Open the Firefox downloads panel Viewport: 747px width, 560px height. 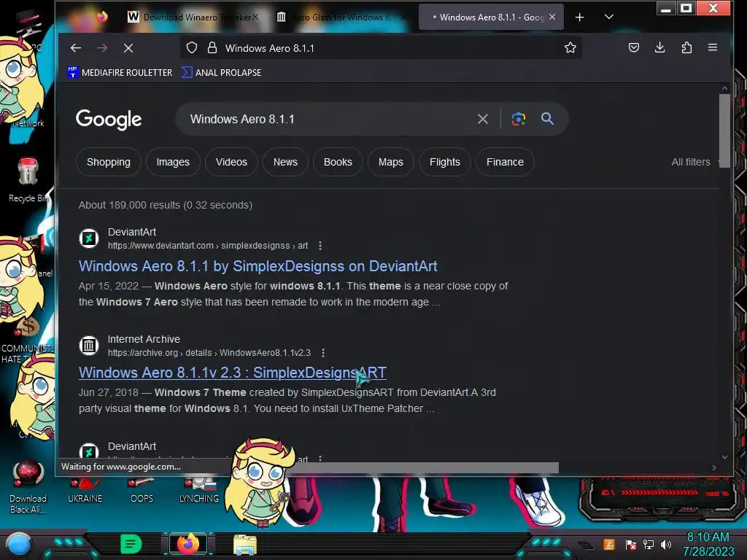coord(659,47)
